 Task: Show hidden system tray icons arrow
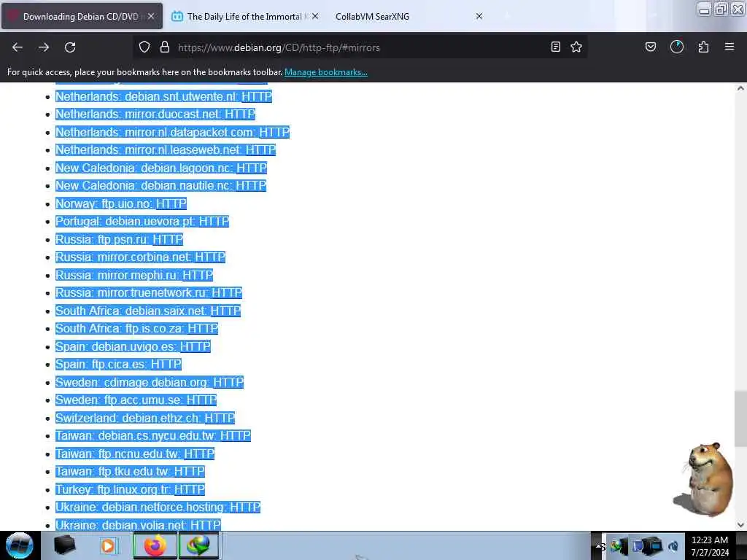tap(600, 545)
